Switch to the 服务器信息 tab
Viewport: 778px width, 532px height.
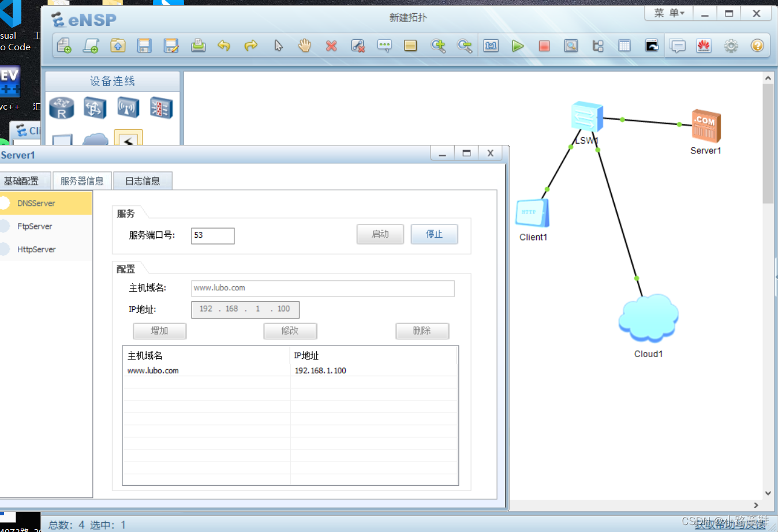82,181
